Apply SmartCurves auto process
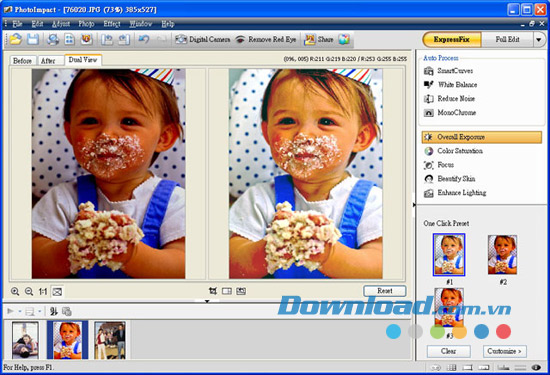This screenshot has height=375, width=550. (x=448, y=71)
